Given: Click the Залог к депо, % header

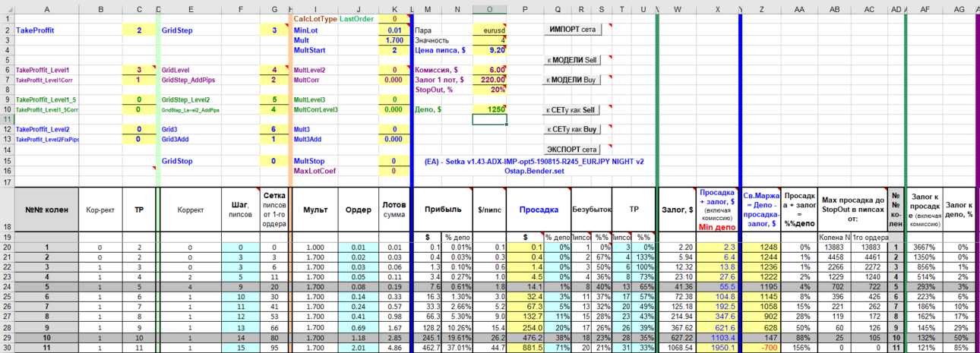Looking at the screenshot, I should click(959, 210).
